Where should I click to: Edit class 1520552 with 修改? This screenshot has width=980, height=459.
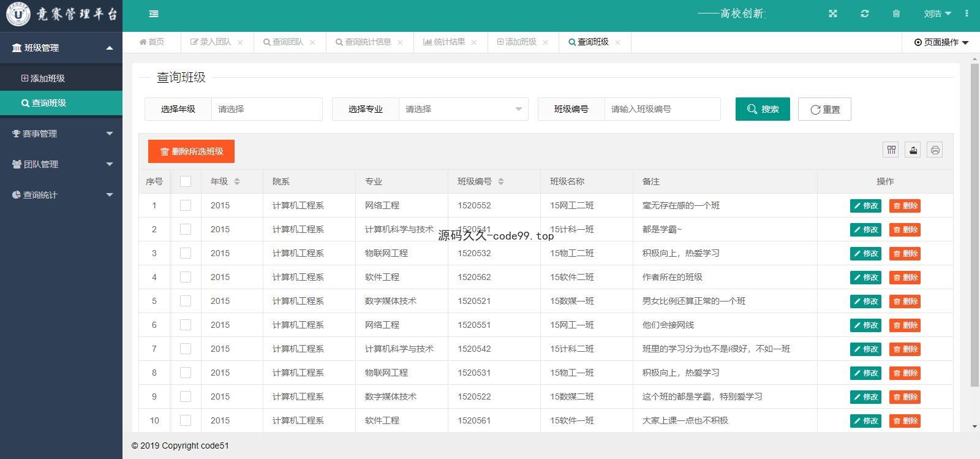tap(865, 206)
